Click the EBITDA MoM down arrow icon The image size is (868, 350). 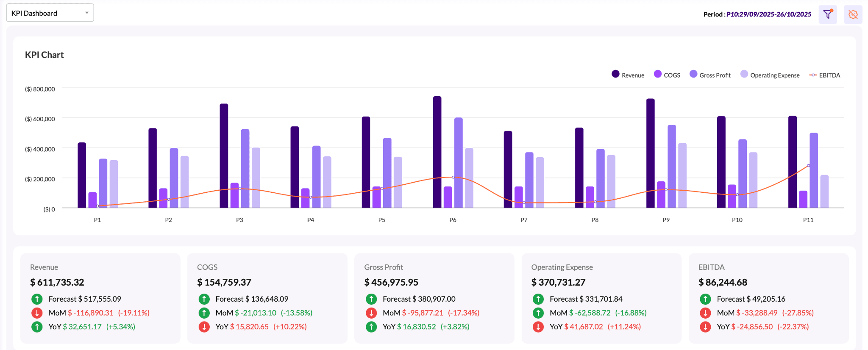[705, 313]
